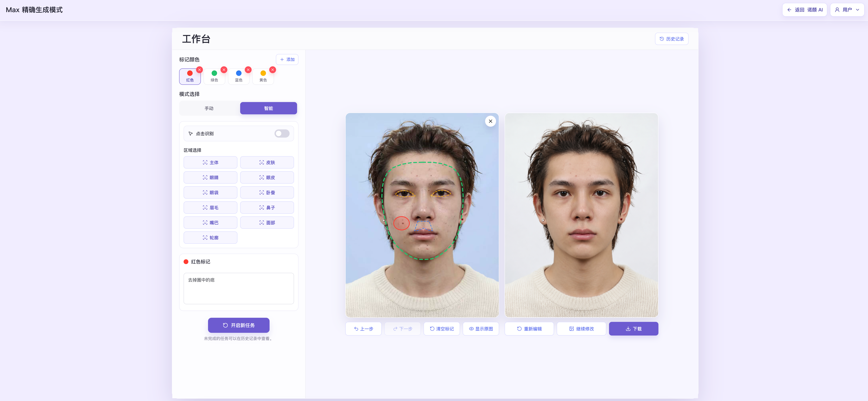This screenshot has width=868, height=401.
Task: Clear all marks with 清空标记
Action: [441, 329]
